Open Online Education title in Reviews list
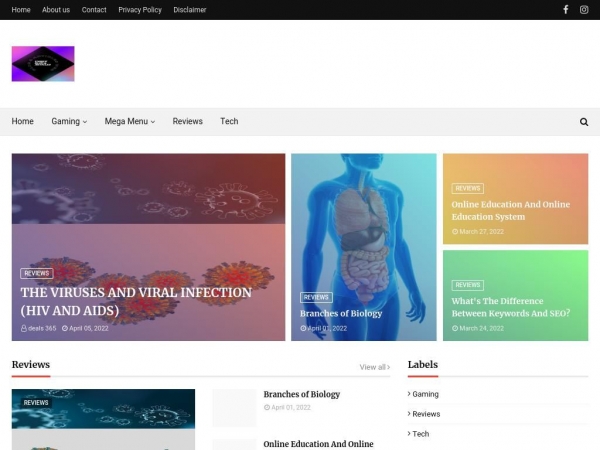The image size is (600, 450). (x=318, y=444)
